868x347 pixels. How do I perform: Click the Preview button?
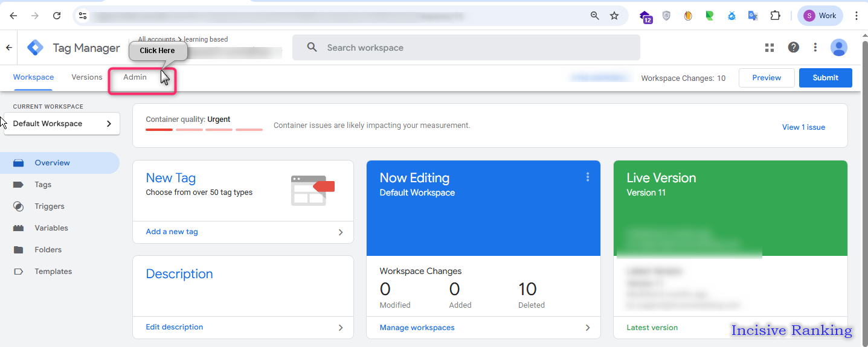(767, 78)
